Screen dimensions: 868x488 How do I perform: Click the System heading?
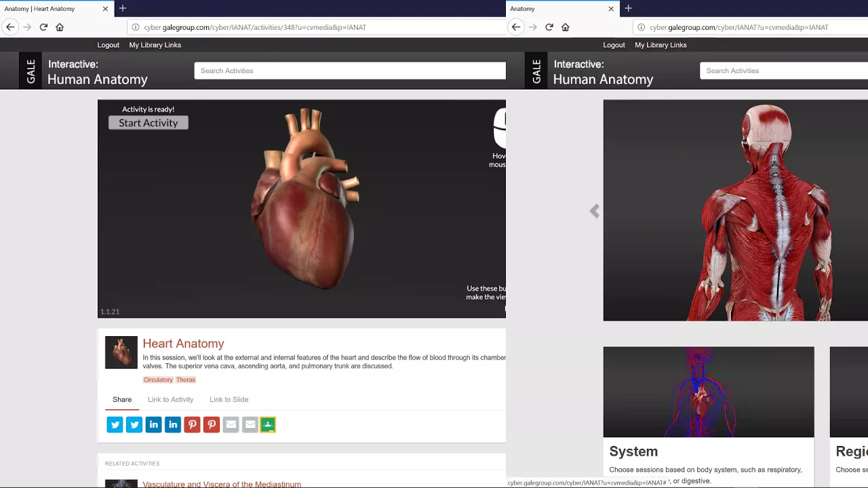pos(633,451)
